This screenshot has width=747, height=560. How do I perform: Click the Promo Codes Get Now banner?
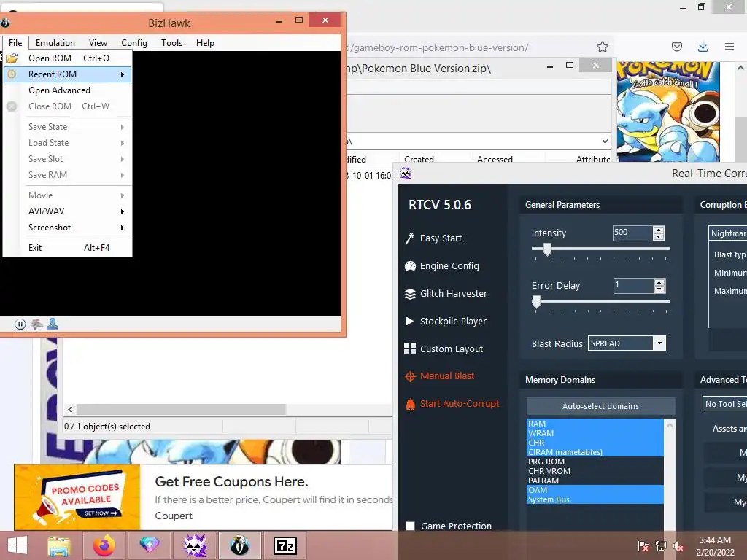pyautogui.click(x=77, y=497)
